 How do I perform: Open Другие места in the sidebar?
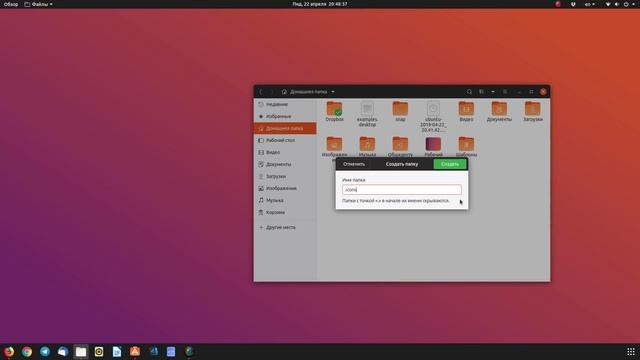285,227
